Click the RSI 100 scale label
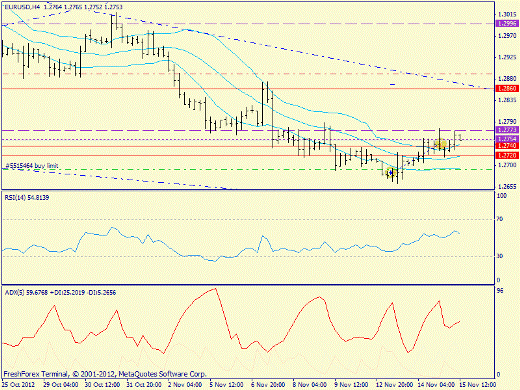 tap(502, 196)
